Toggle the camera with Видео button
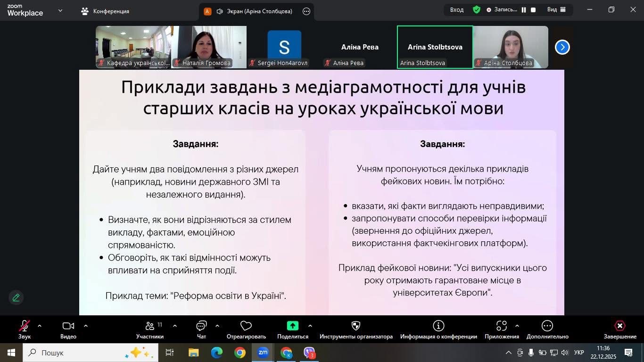The image size is (644, 362). 68,326
